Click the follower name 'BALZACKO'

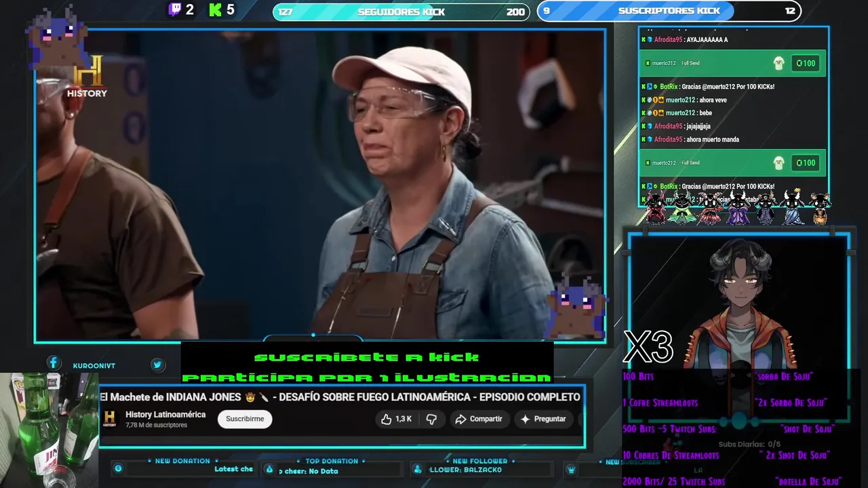(482, 470)
